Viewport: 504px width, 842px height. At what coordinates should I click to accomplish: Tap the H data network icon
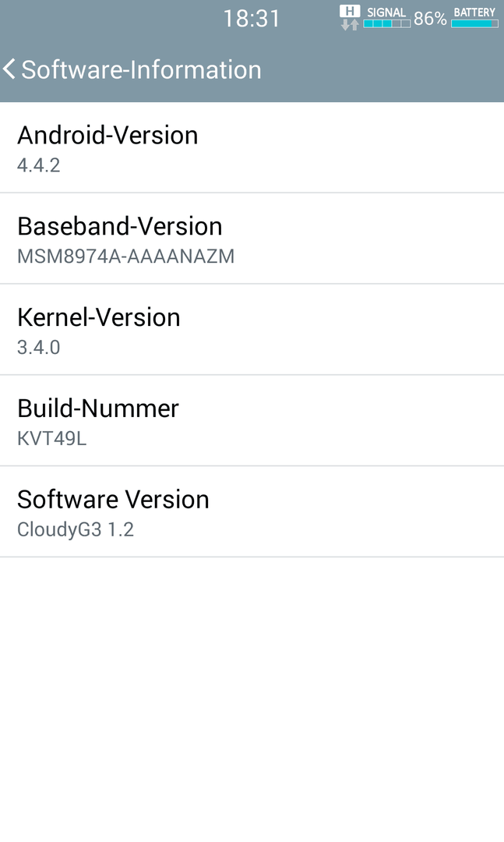click(350, 11)
